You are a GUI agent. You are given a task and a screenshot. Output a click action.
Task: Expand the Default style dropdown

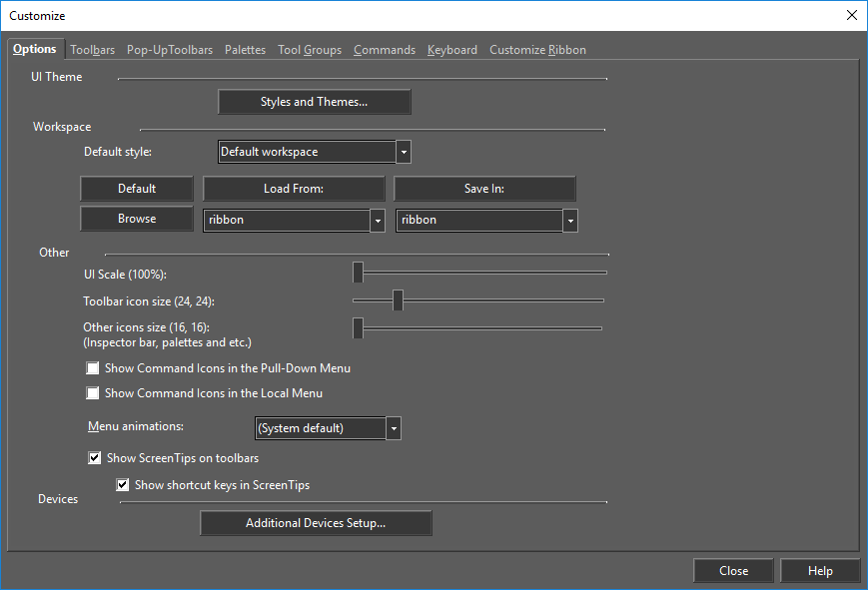(404, 153)
